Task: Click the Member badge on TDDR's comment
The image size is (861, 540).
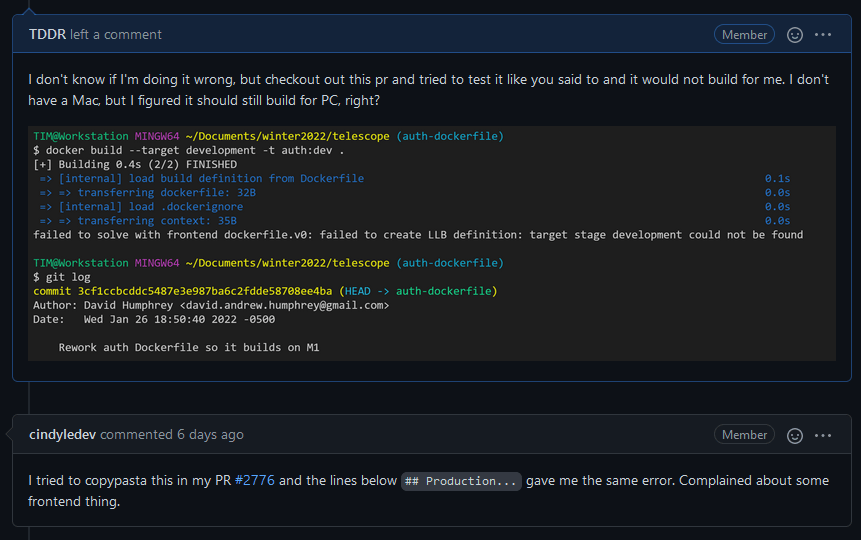Action: pyautogui.click(x=744, y=35)
